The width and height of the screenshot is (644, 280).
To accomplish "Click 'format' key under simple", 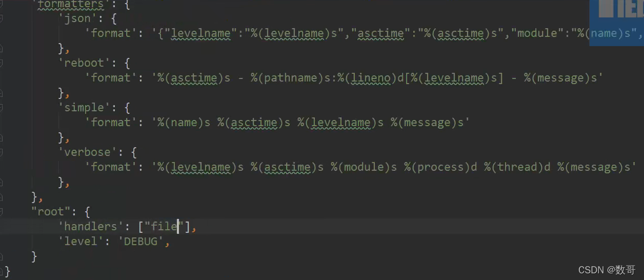I will coord(111,123).
